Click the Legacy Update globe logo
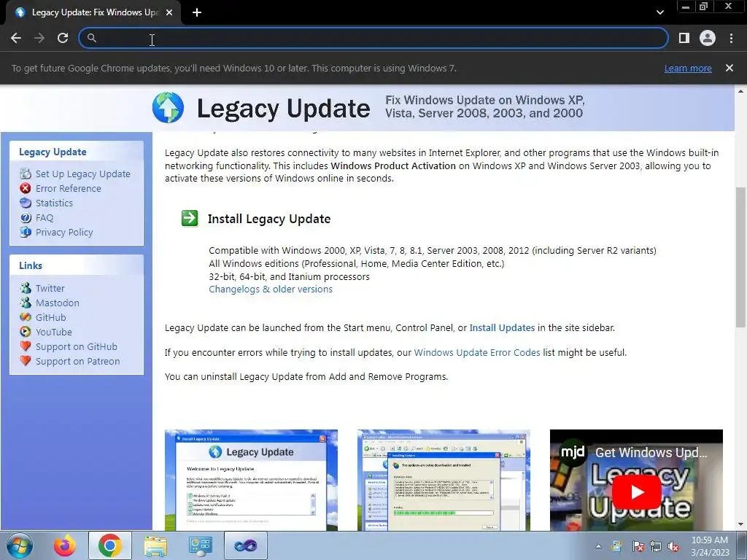The image size is (747, 560). pyautogui.click(x=168, y=108)
